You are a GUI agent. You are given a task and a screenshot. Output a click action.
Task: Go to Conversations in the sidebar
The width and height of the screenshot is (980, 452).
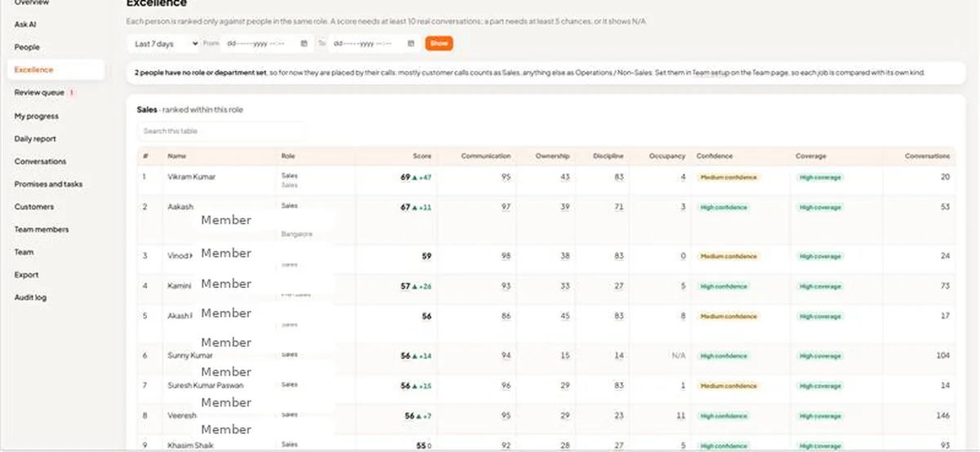pos(40,162)
